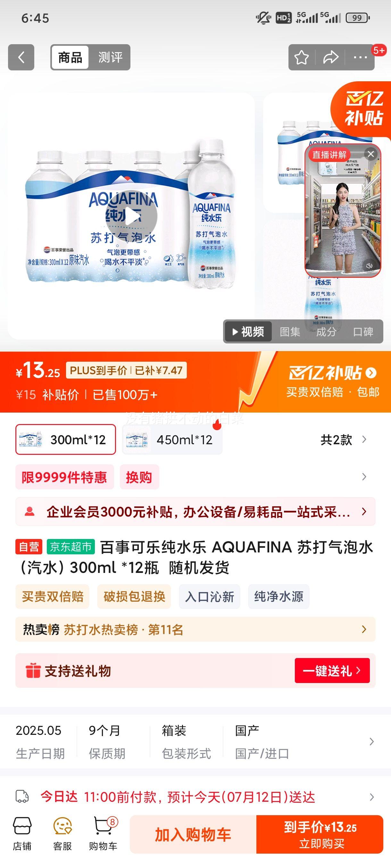Close the 直播讲解 live preview

(x=371, y=154)
